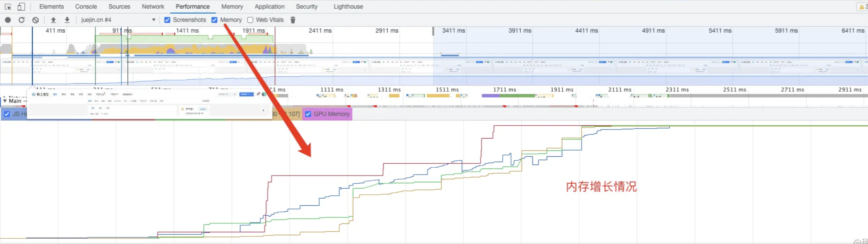Switch to the Network tab

(153, 7)
